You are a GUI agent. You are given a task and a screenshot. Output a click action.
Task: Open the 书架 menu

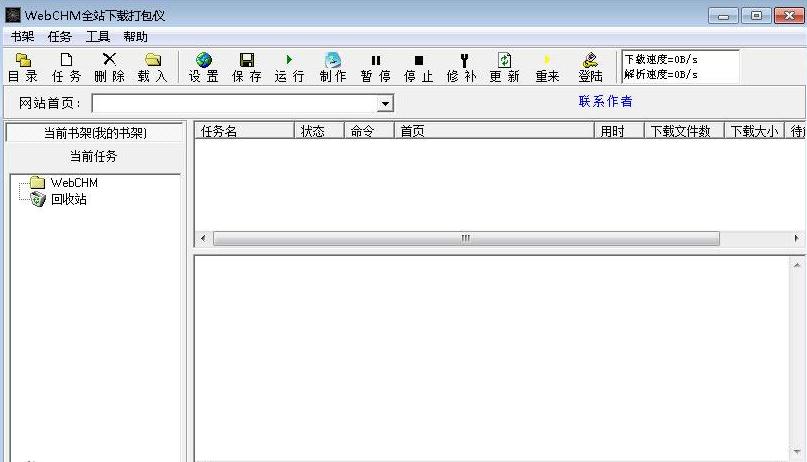point(23,37)
